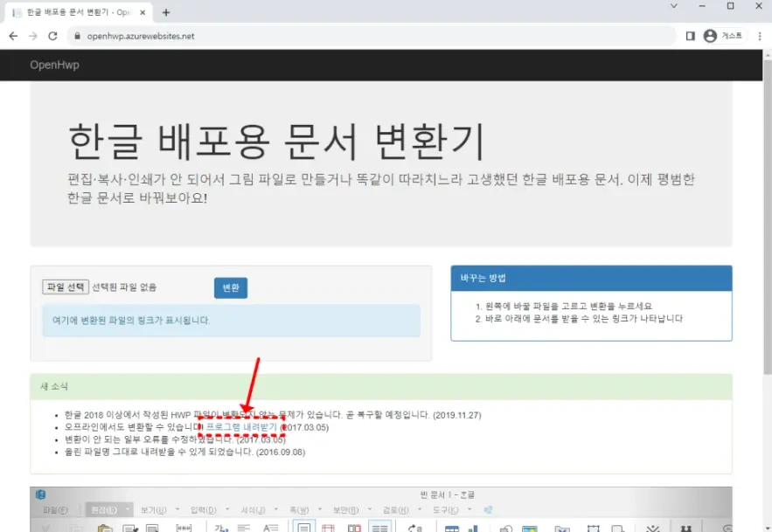Open the 검토(H) menu in the Hangul screenshot
The image size is (772, 532).
(x=396, y=510)
